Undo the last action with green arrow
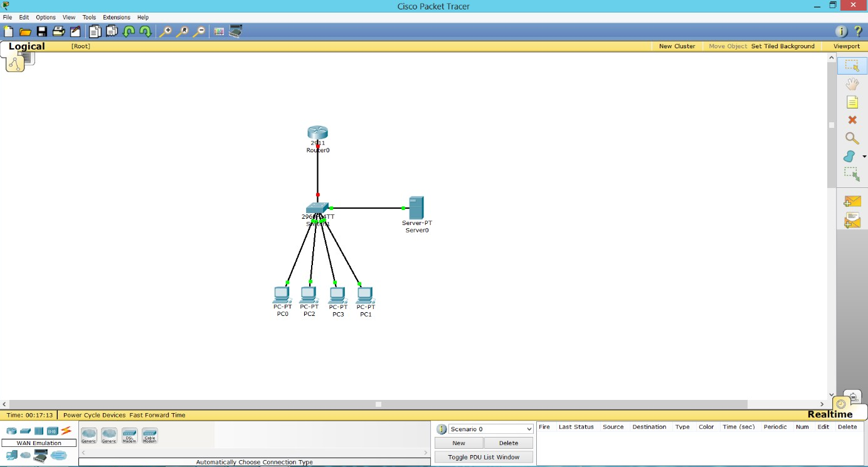The width and height of the screenshot is (868, 467). point(129,31)
